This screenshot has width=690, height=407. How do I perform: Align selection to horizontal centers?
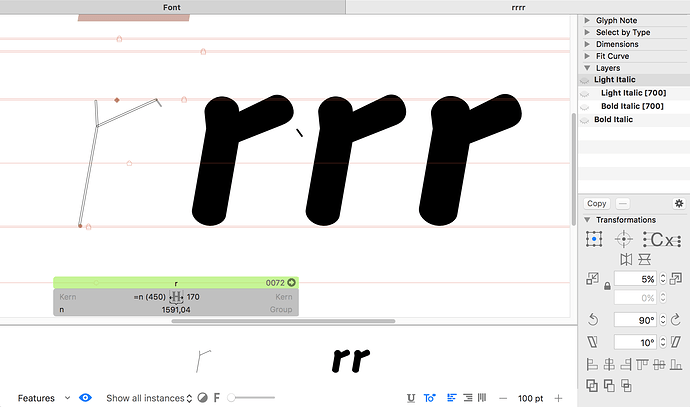(609, 364)
